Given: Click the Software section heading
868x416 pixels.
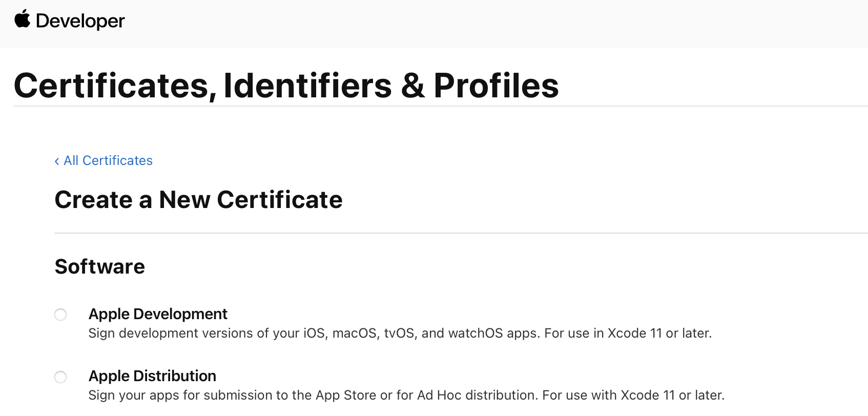Looking at the screenshot, I should pos(100,267).
